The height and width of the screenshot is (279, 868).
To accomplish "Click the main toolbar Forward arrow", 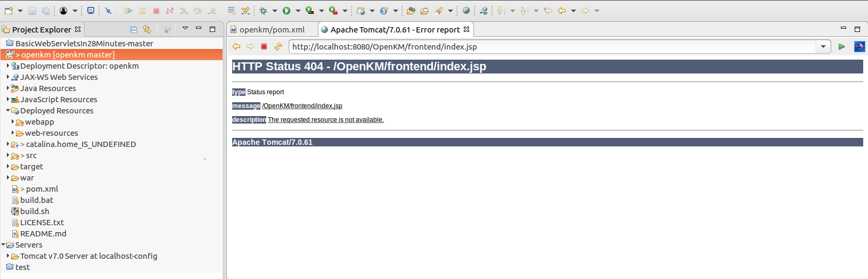I will (585, 11).
